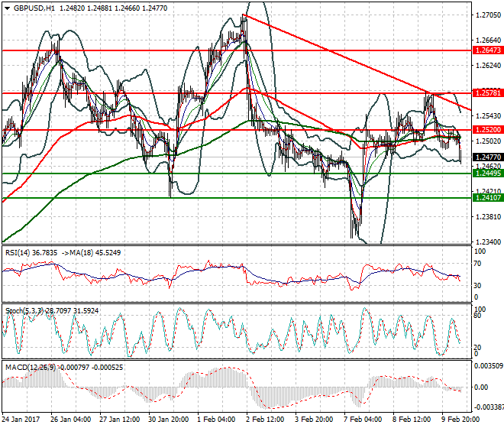Click the 1 Feb 04:00 time label
The height and width of the screenshot is (428, 504).
[216, 420]
